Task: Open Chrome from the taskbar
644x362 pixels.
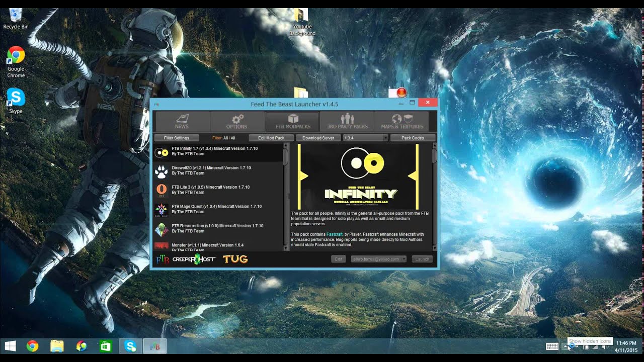Action: (33, 346)
